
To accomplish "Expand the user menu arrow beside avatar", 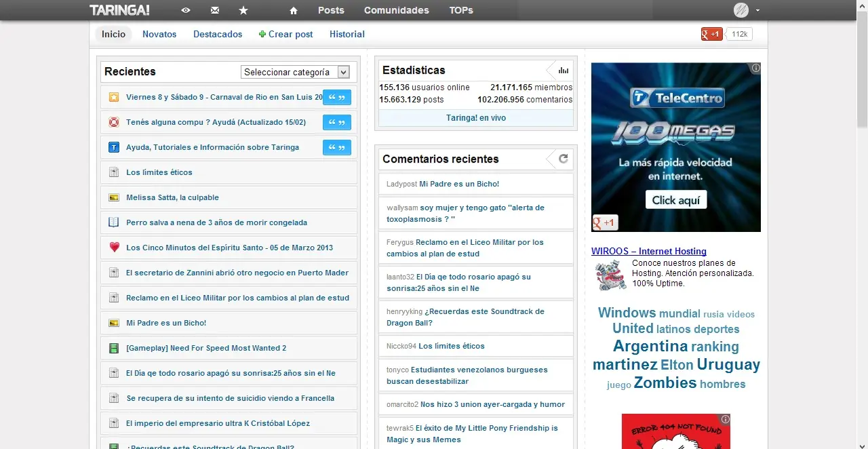I will [757, 10].
